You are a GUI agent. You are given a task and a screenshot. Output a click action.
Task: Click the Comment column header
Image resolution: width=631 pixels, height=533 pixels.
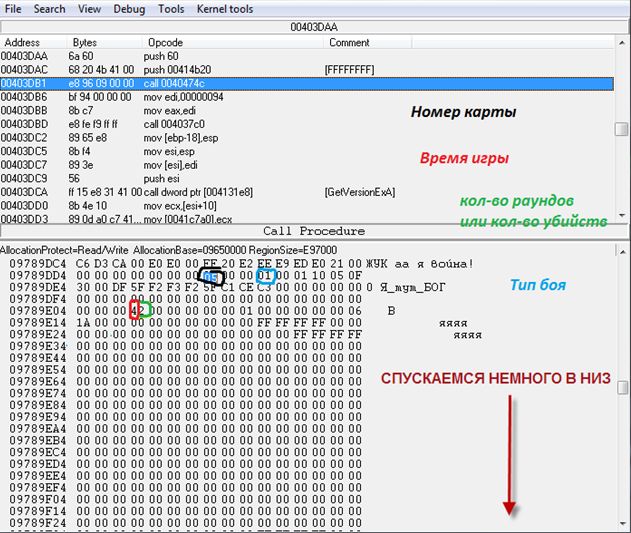pyautogui.click(x=367, y=42)
